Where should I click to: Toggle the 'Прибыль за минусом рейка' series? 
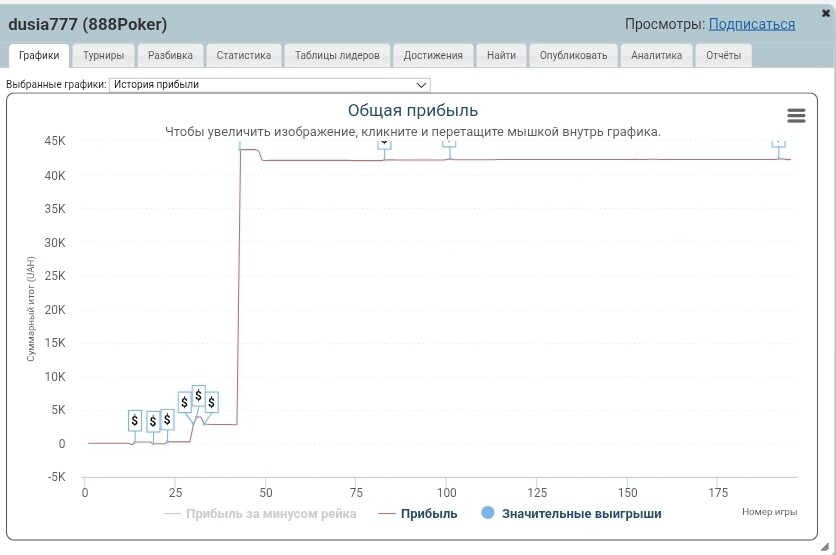(x=260, y=514)
